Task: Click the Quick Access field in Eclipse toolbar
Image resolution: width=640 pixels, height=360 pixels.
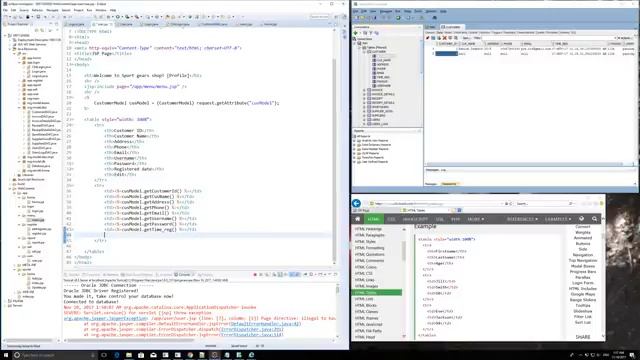Action: pos(319,17)
